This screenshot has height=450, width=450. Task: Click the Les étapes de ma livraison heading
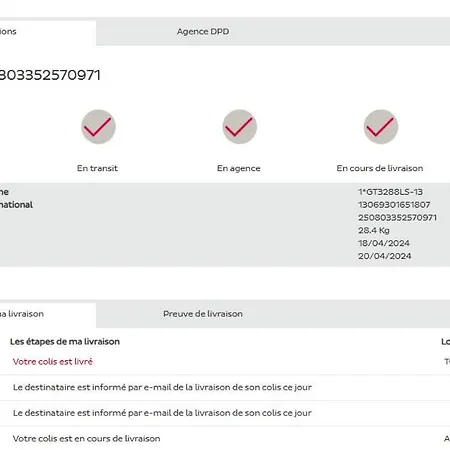(x=65, y=342)
